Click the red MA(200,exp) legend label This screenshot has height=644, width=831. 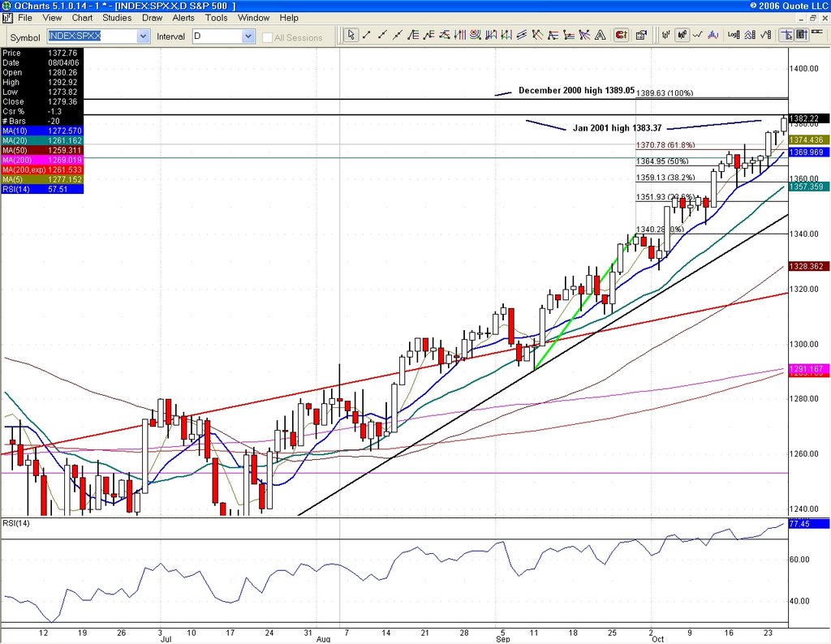click(x=24, y=170)
